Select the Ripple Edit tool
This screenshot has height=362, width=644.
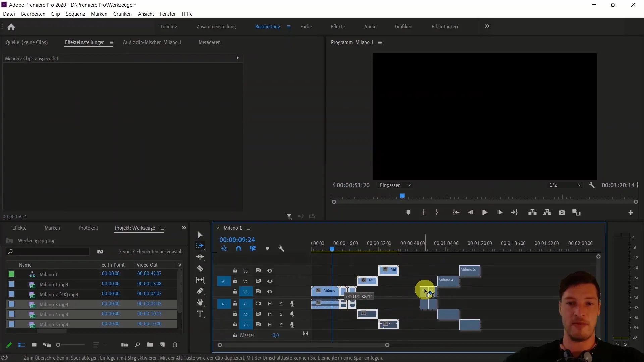pos(200,257)
